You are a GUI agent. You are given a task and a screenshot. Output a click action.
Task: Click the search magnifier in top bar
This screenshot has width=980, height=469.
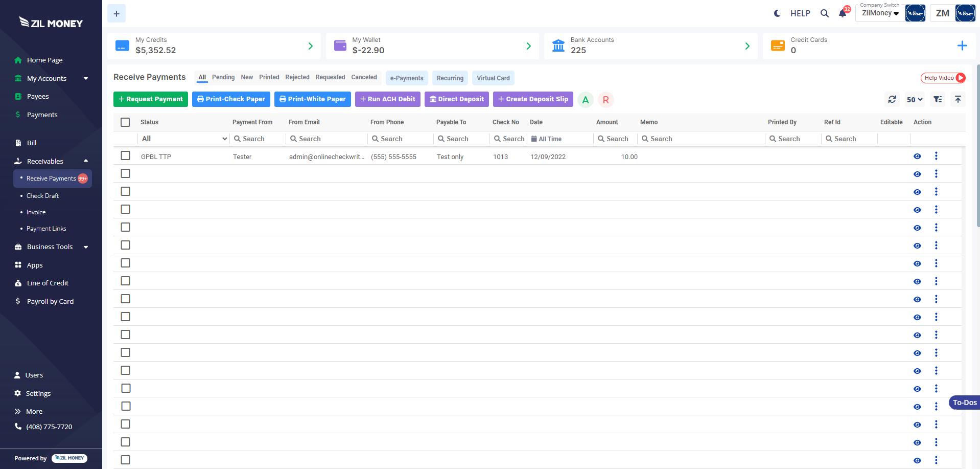(825, 13)
